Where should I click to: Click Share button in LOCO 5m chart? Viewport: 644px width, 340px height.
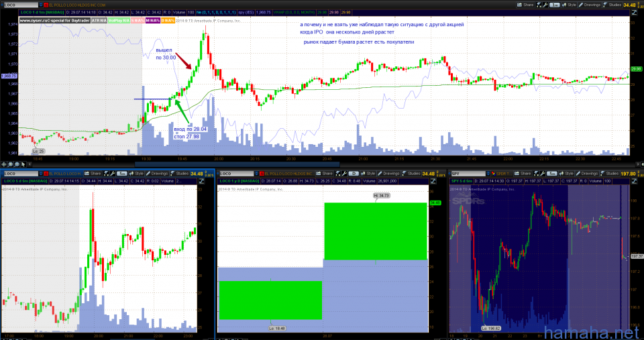[x=93, y=174]
